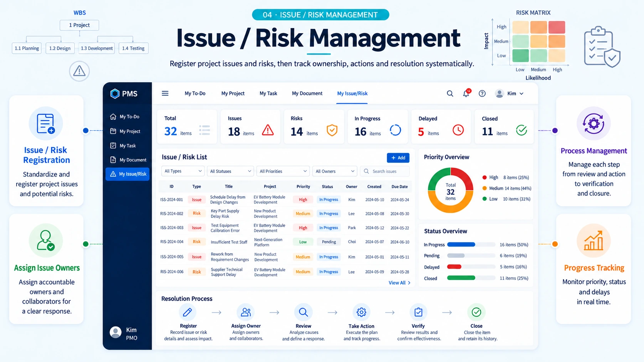Click the Verify clipboard icon

[x=418, y=312]
